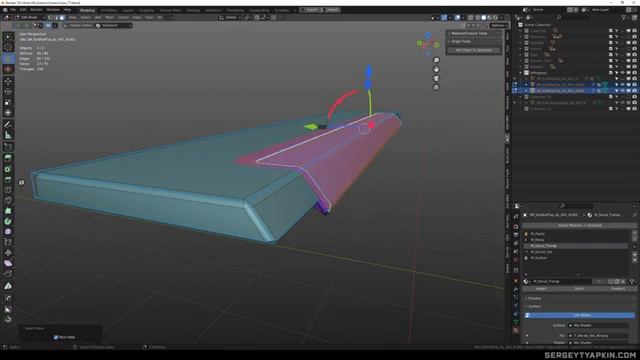Open the Scene properties tab
The height and width of the screenshot is (360, 640).
[x=516, y=251]
